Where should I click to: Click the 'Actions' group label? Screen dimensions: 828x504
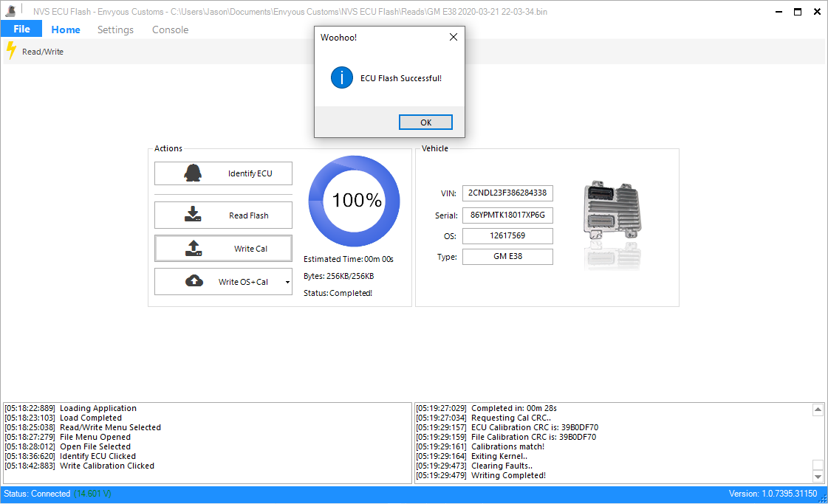(168, 148)
